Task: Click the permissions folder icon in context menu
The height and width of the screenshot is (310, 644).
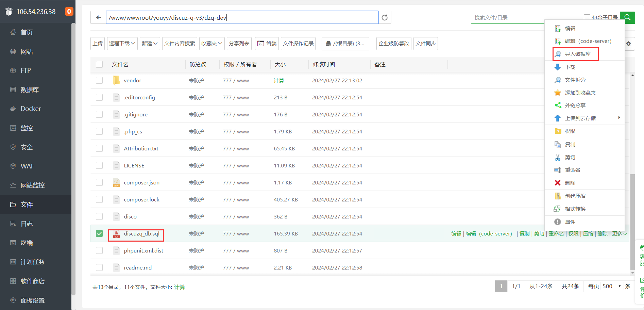Action: [x=558, y=131]
